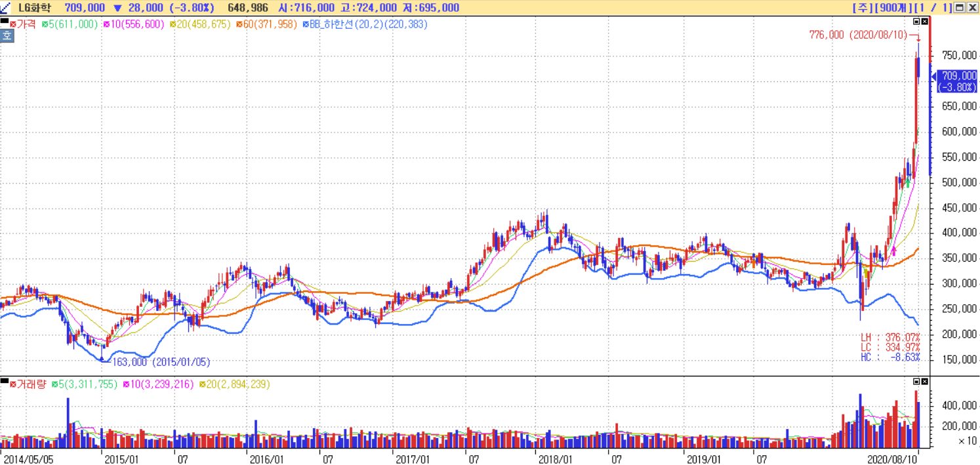Click the LC : 334.97% statistic

pos(890,347)
